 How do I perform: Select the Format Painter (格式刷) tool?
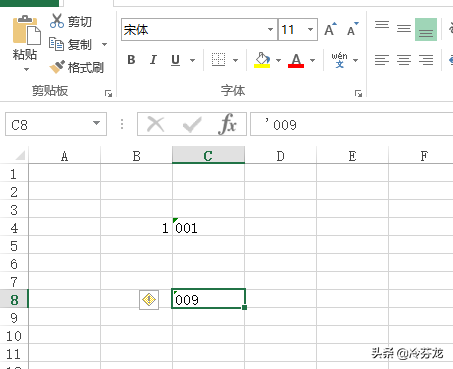click(77, 67)
